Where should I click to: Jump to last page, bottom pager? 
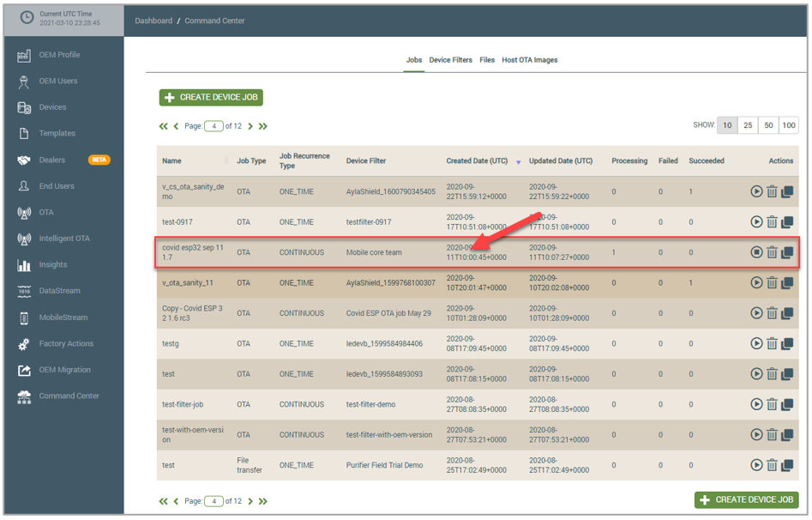click(263, 501)
